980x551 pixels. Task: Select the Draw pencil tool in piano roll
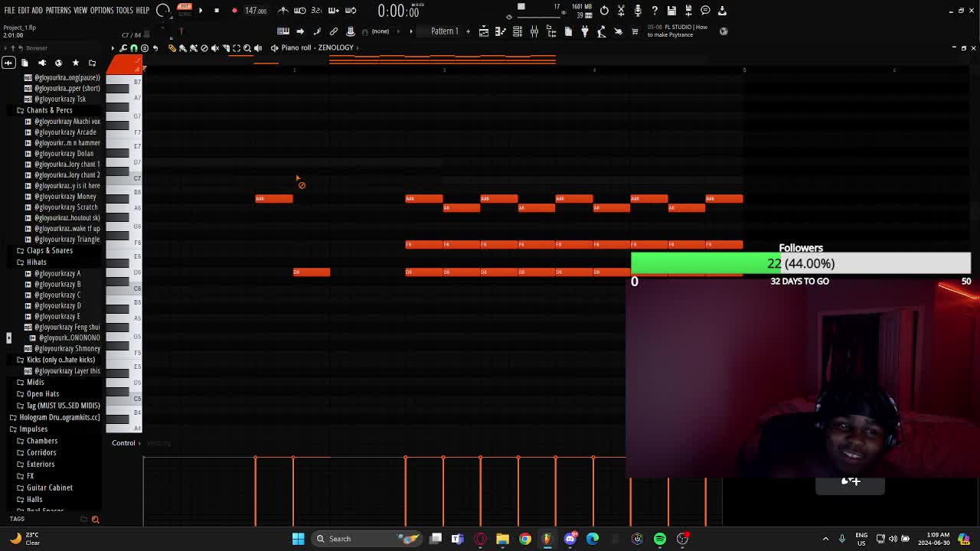172,47
